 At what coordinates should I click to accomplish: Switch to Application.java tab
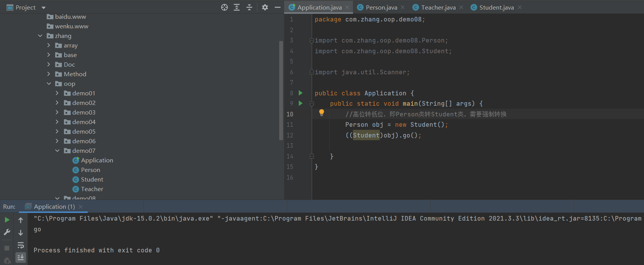tap(319, 7)
